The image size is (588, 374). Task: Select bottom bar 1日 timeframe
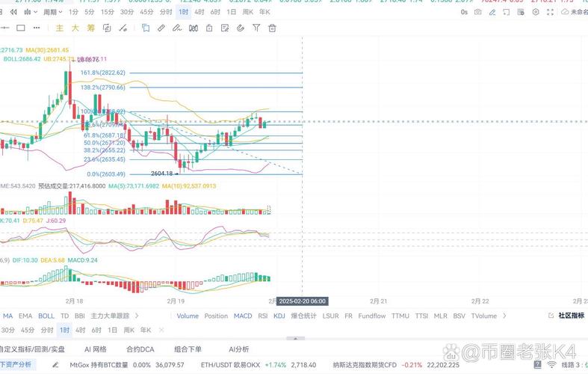pos(113,330)
